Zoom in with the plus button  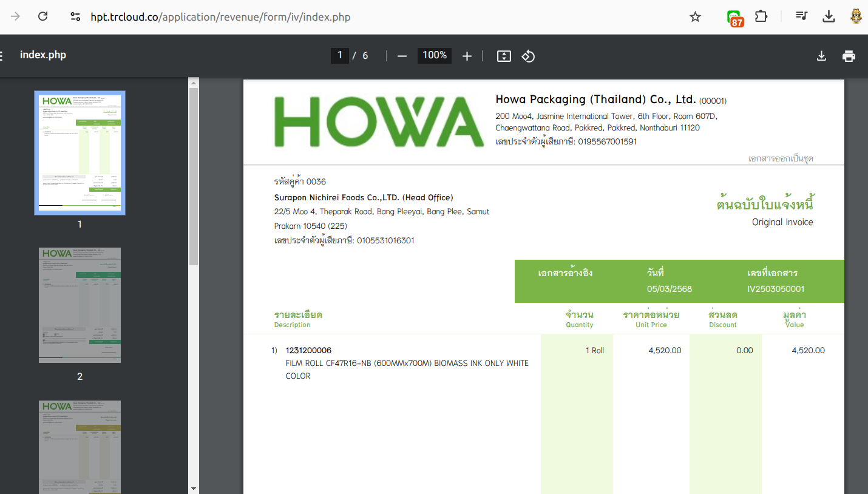pos(467,56)
